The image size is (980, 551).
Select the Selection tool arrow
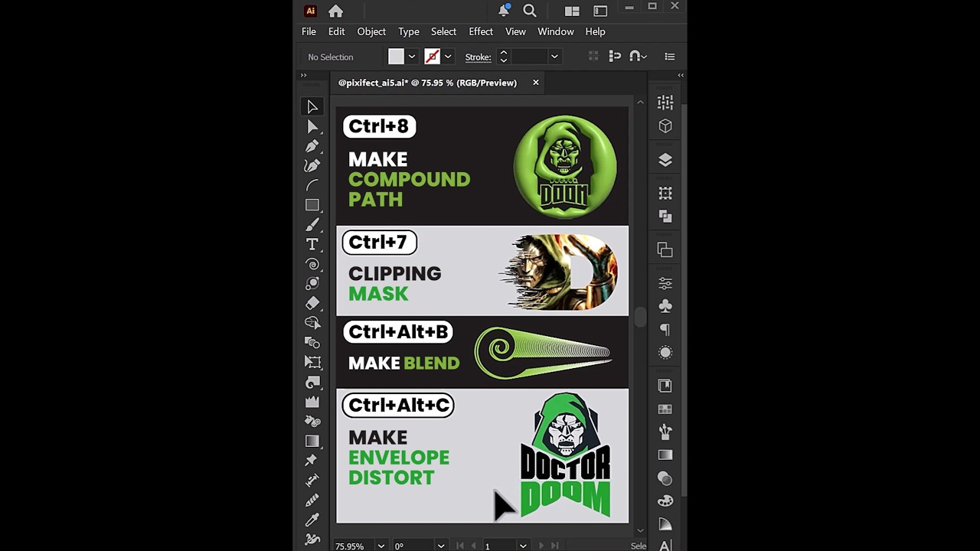pos(312,106)
